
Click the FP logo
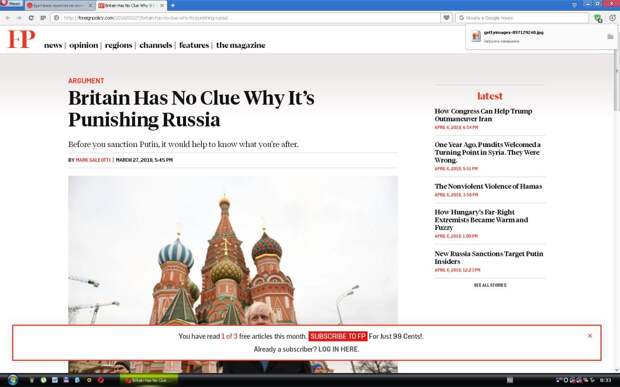tap(21, 39)
